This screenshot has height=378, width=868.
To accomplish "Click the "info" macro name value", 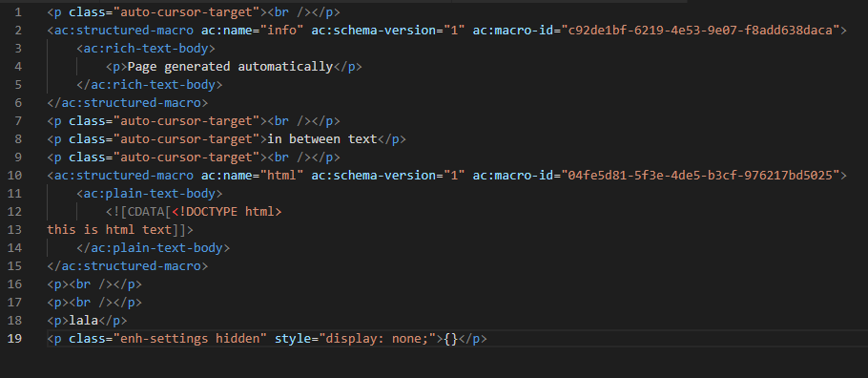I will pyautogui.click(x=281, y=31).
